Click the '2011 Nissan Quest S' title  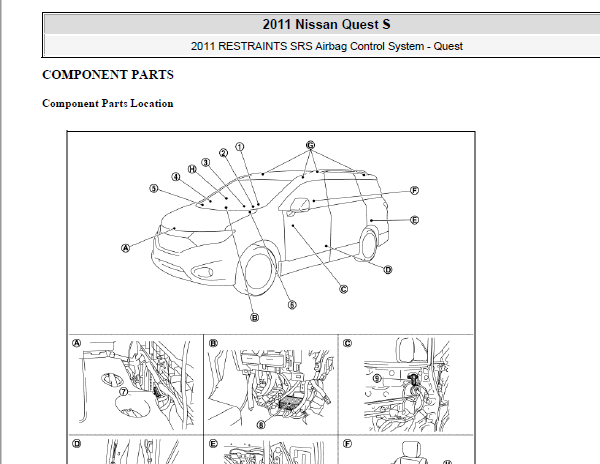click(326, 24)
